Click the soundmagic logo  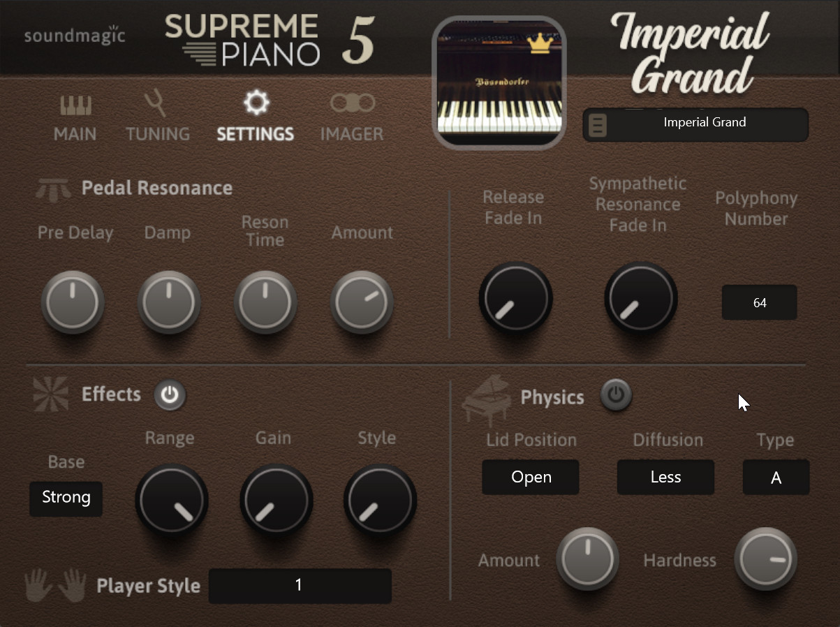tap(75, 35)
